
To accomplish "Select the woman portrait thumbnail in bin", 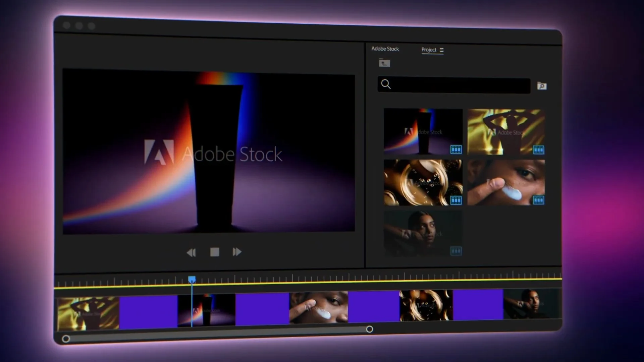I will click(423, 234).
